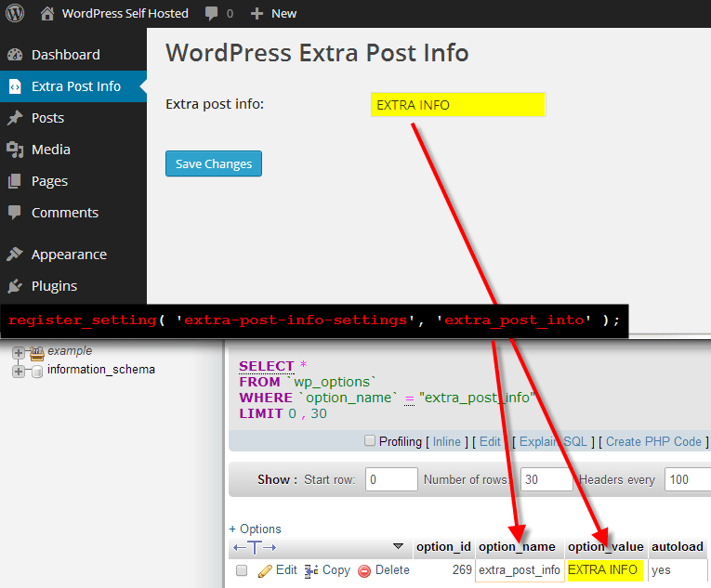The image size is (711, 588).
Task: Open the Comments menu
Action: [73, 213]
